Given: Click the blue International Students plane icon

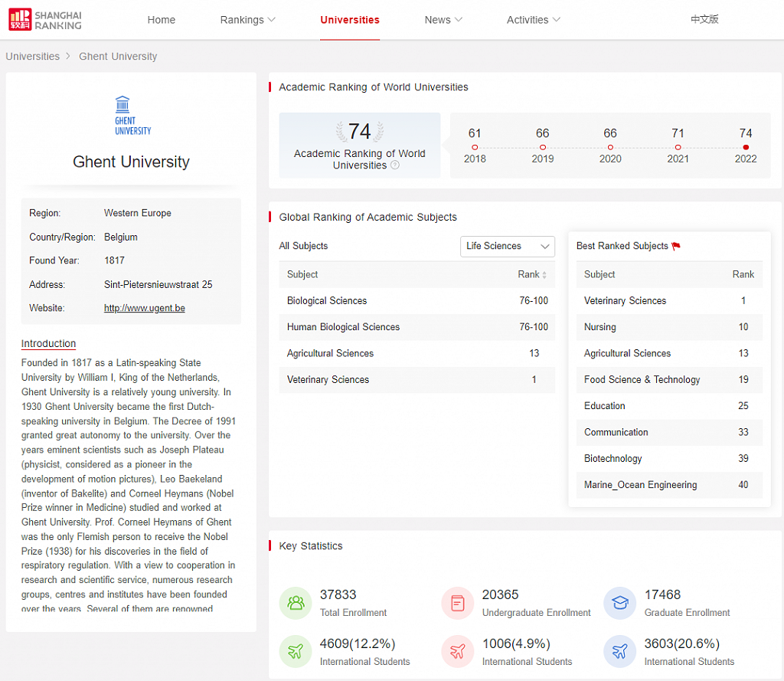Looking at the screenshot, I should coord(620,651).
